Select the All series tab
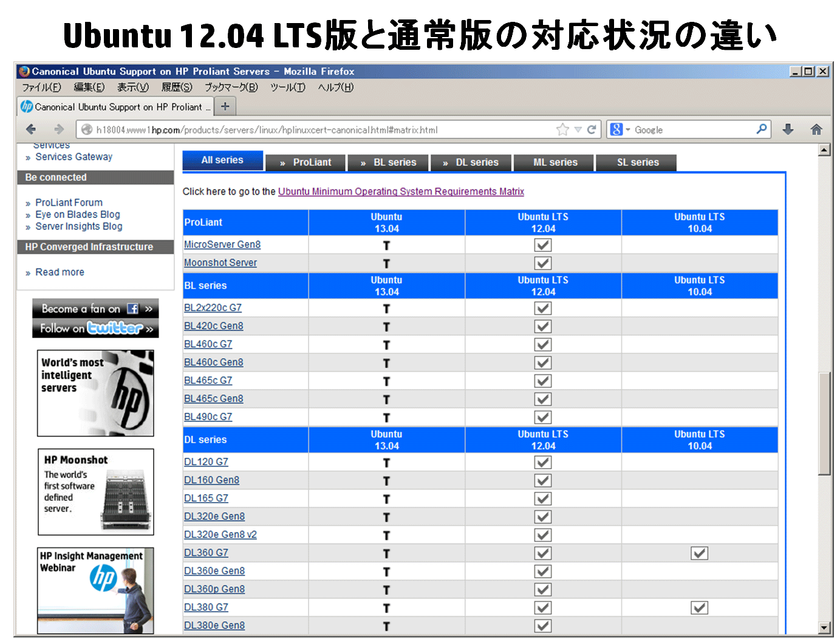Screen dimensions: 840x638 [x=222, y=160]
